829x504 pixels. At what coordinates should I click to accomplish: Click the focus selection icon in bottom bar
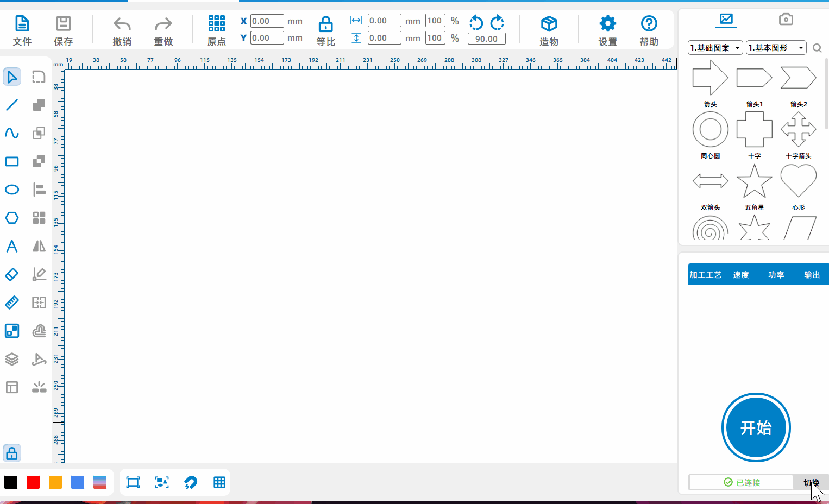(x=162, y=482)
